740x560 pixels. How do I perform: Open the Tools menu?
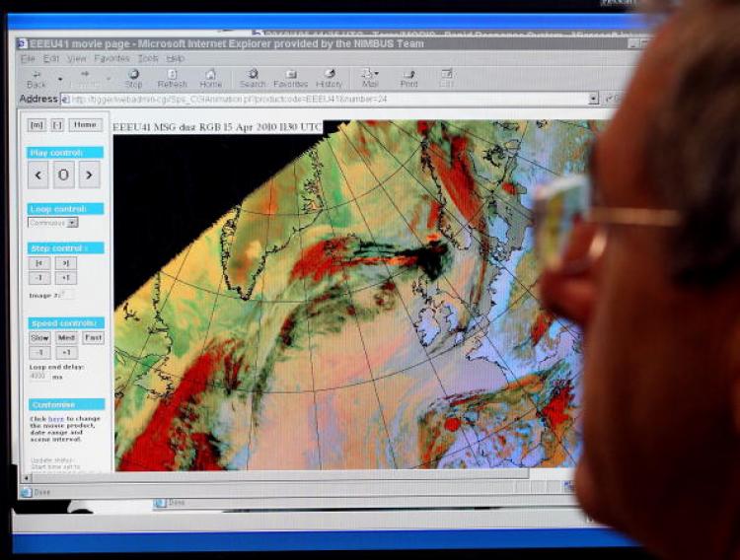click(x=148, y=58)
